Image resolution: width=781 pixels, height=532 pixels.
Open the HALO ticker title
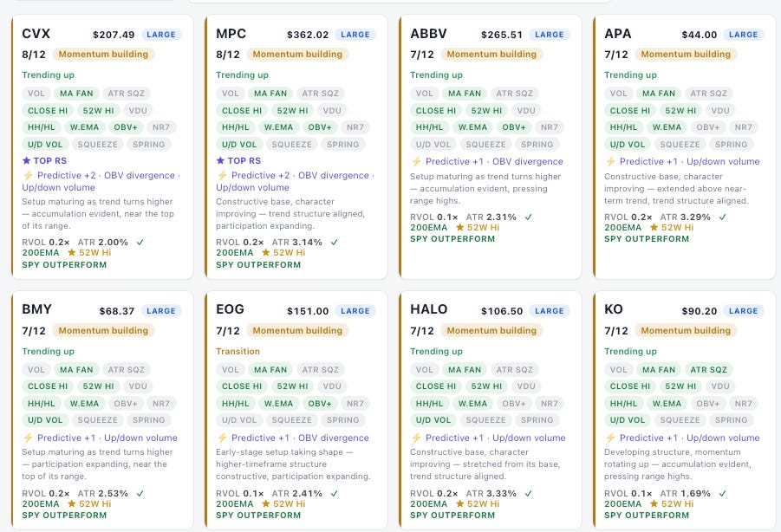[x=429, y=309]
